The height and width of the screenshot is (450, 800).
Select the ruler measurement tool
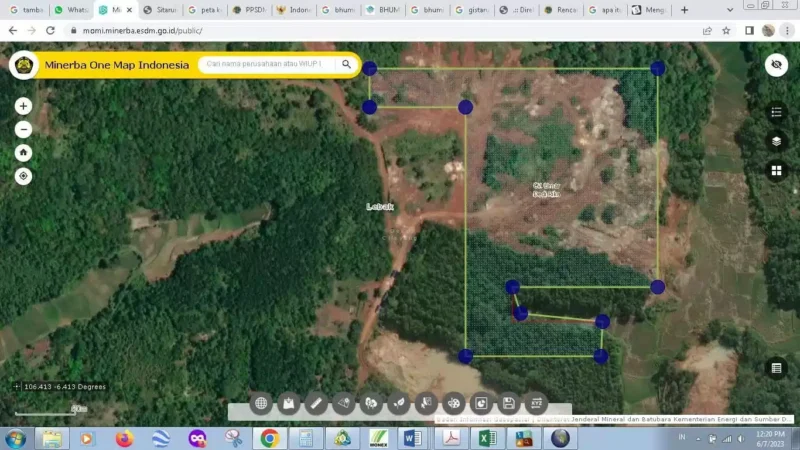coord(316,404)
